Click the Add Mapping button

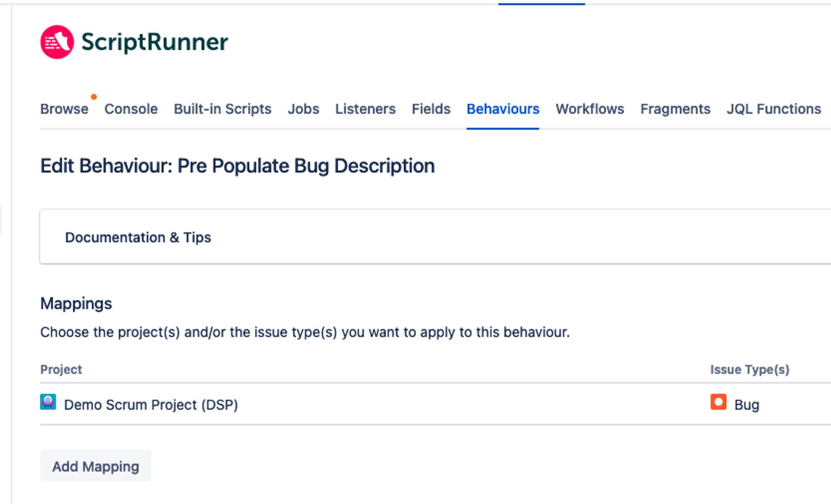tap(96, 466)
